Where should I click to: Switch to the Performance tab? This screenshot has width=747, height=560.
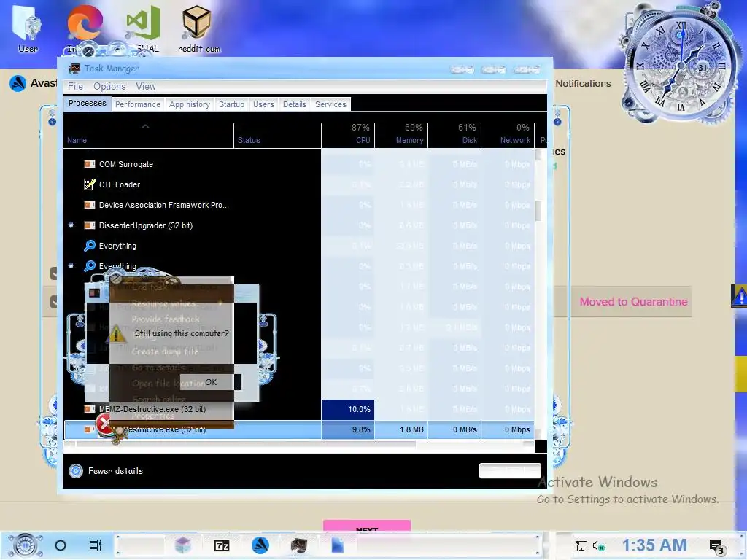[138, 104]
